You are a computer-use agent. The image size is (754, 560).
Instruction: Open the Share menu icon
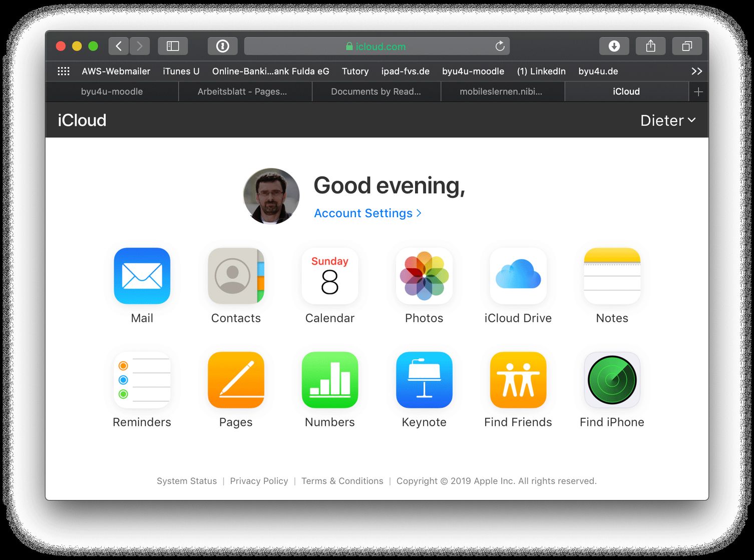650,46
